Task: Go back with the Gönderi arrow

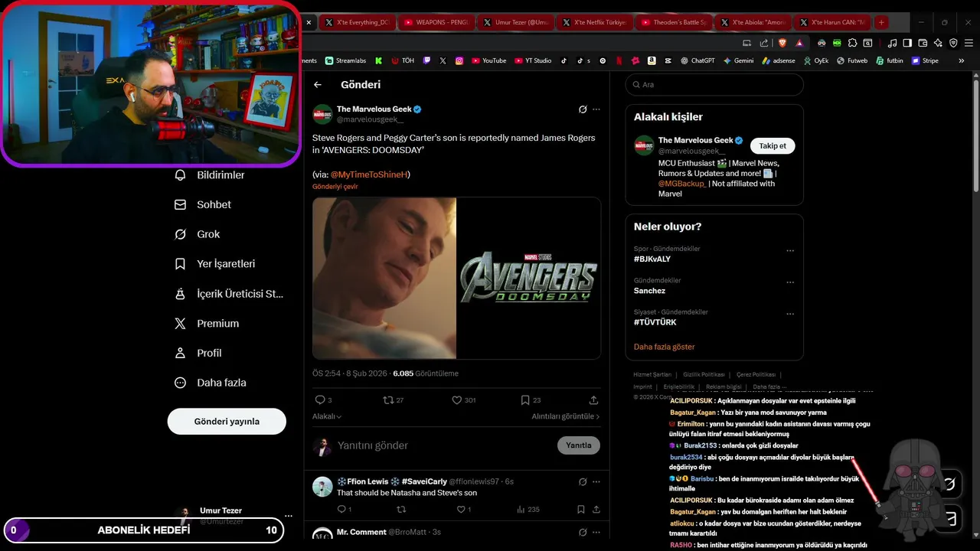Action: pyautogui.click(x=318, y=85)
